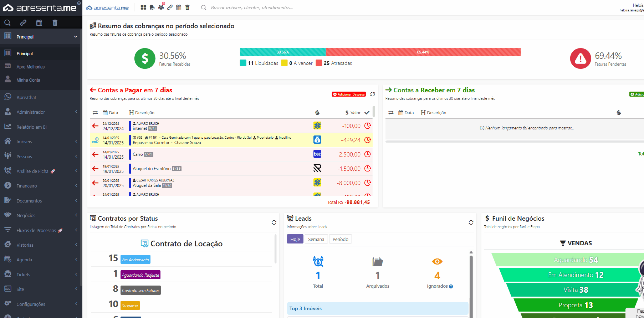The image size is (644, 318).
Task: Toggle the Ignorados eye icon in Leads
Action: [x=437, y=262]
